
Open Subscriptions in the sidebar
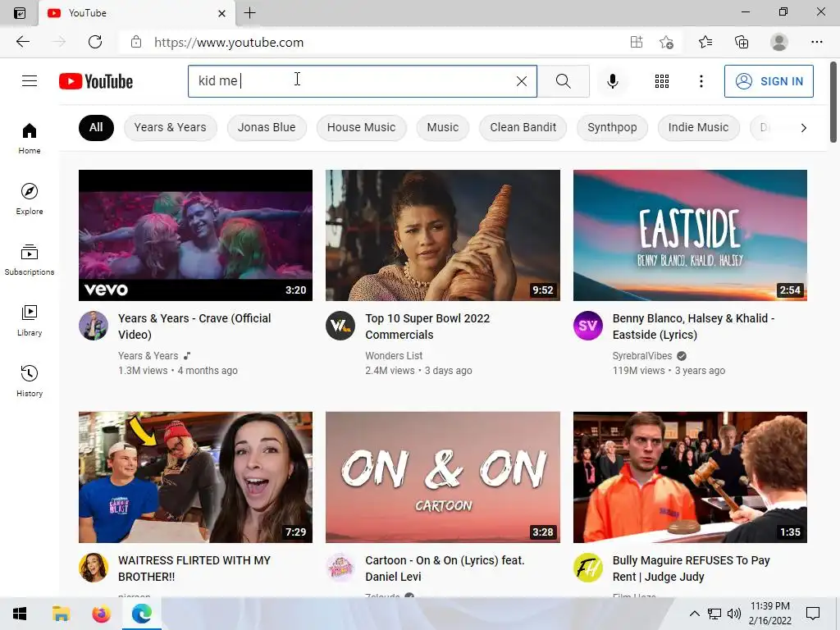[x=30, y=259]
